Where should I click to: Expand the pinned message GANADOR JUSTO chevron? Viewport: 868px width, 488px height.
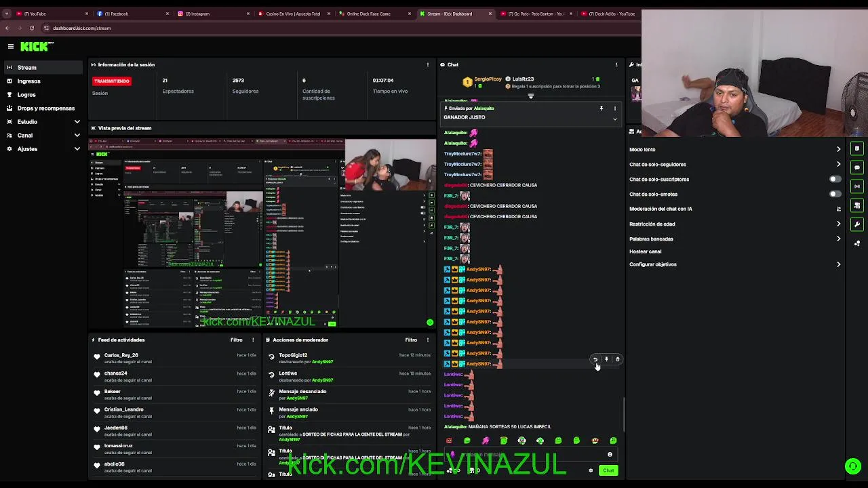(x=615, y=119)
